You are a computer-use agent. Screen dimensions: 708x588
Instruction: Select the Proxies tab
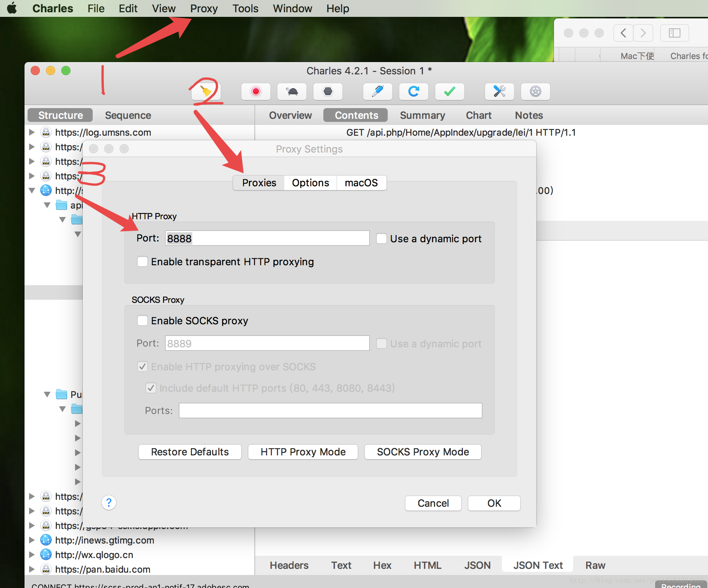point(259,183)
